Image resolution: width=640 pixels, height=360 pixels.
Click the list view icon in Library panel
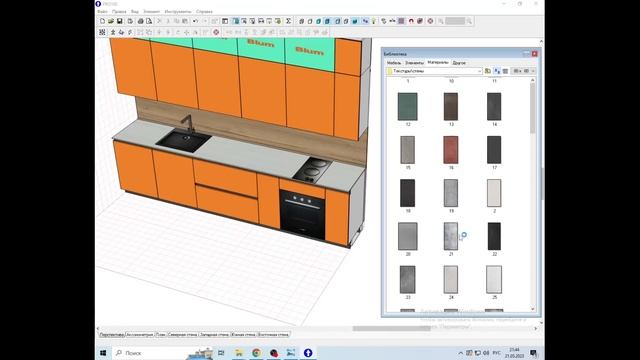(x=505, y=71)
